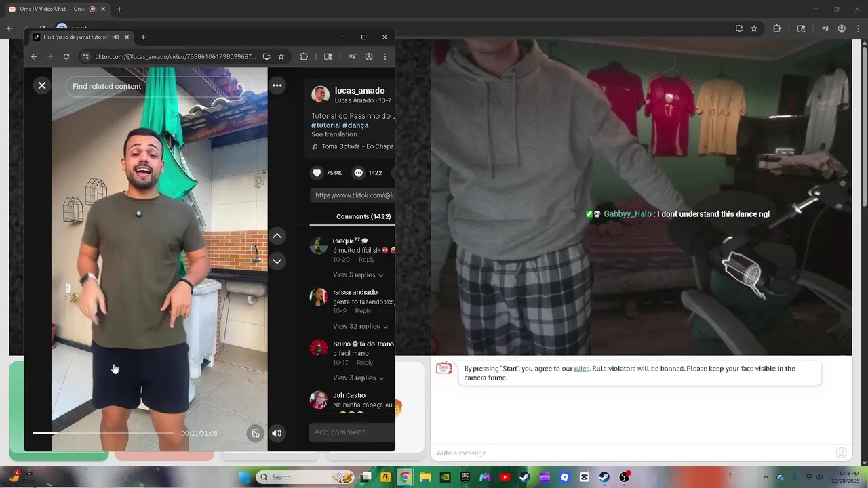Image resolution: width=868 pixels, height=488 pixels.
Task: Open File Explorer from taskbar
Action: [425, 477]
